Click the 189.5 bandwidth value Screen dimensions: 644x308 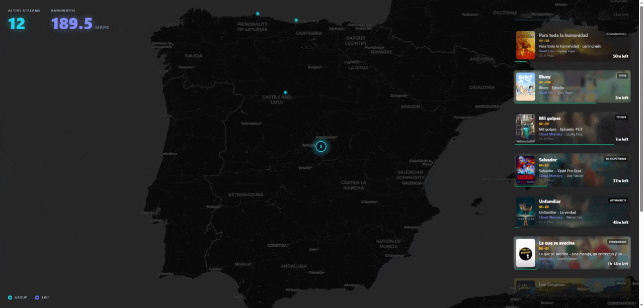[72, 23]
